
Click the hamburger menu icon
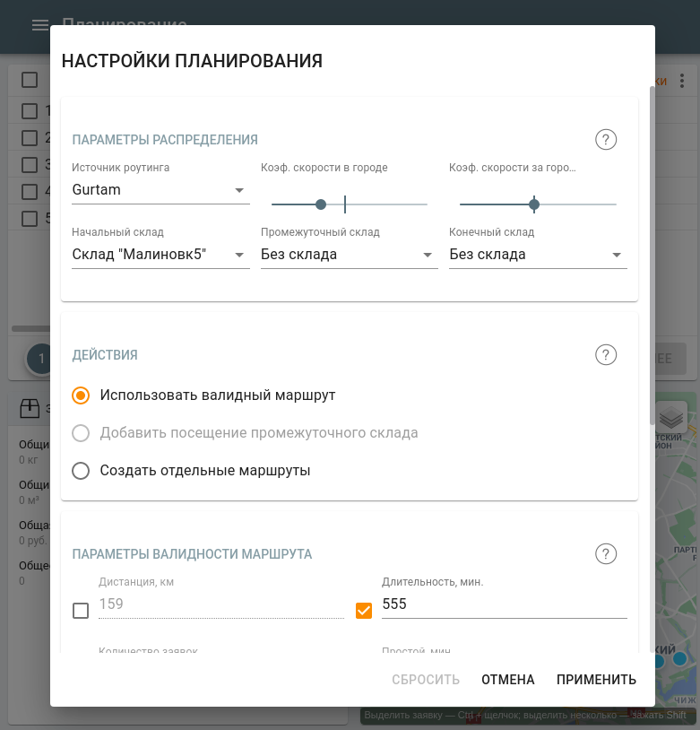40,25
